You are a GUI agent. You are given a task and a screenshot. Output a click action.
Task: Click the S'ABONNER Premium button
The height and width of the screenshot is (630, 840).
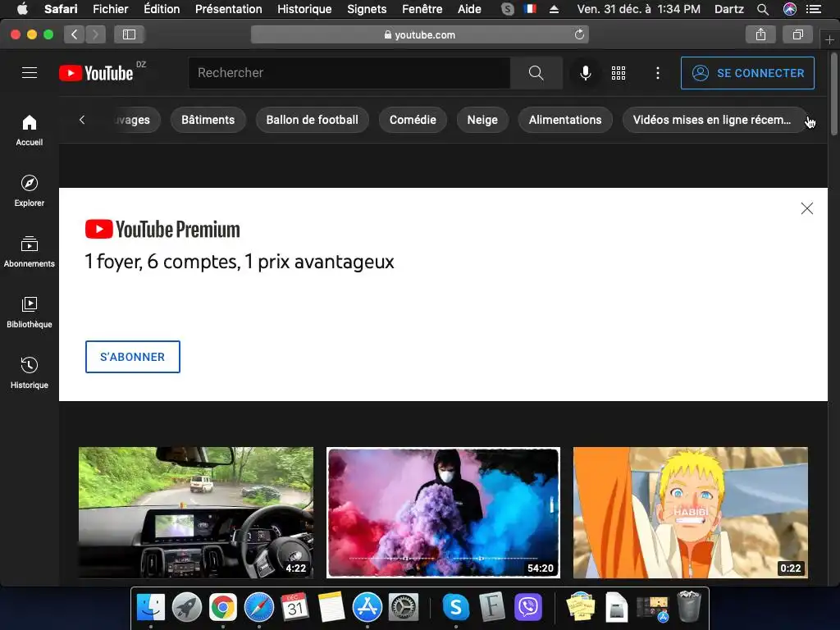point(133,357)
